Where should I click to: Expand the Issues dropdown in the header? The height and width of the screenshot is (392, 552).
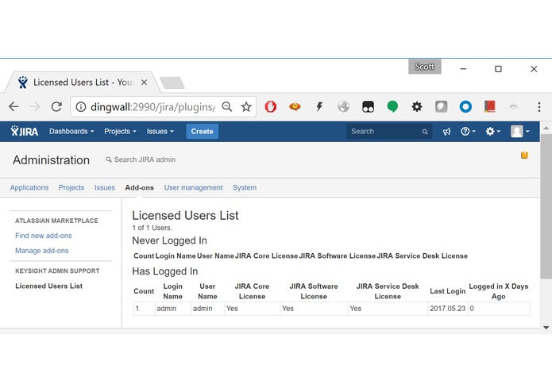pos(160,131)
